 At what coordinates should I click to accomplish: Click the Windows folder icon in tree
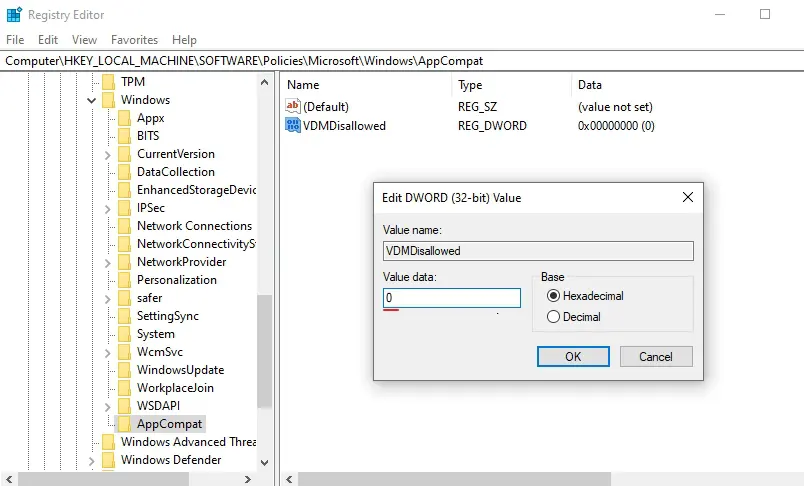tap(108, 99)
